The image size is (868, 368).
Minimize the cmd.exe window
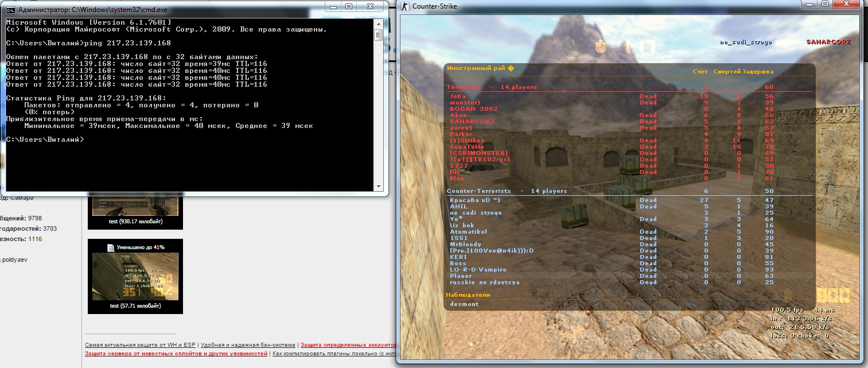click(334, 6)
